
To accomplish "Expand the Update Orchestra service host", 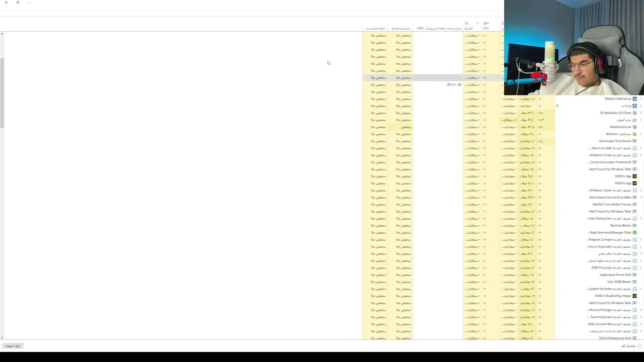I will point(640,289).
